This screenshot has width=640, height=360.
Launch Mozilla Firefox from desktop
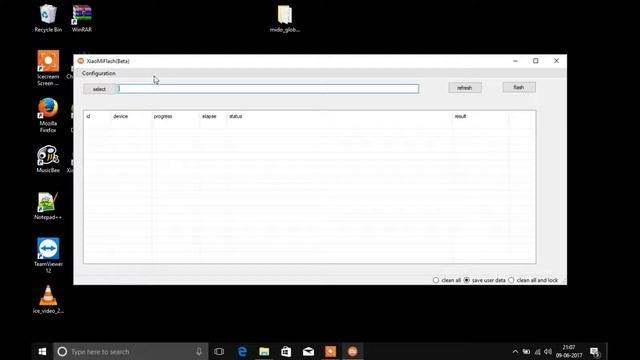48,115
